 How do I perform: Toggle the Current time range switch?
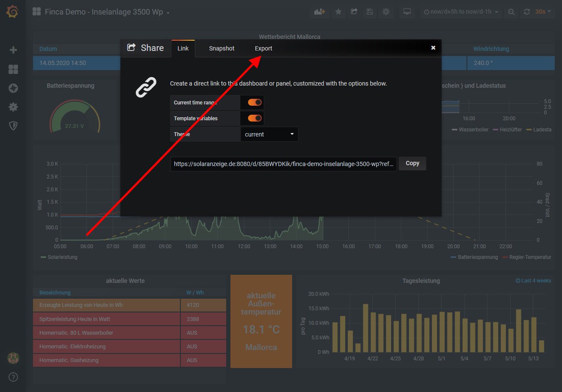(x=254, y=102)
